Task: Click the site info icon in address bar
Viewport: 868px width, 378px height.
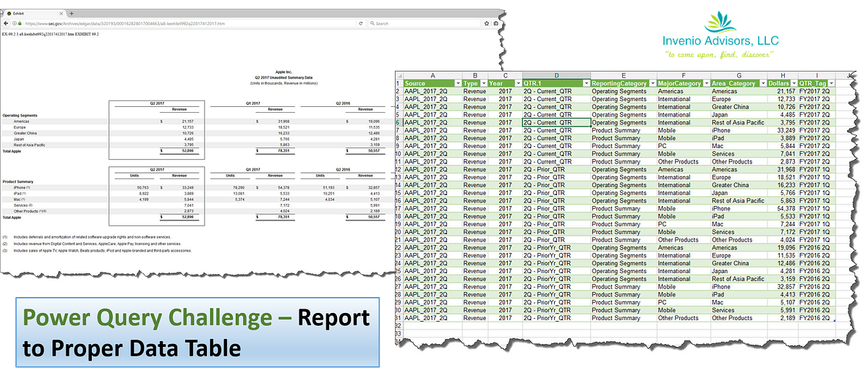Action: 14,24
